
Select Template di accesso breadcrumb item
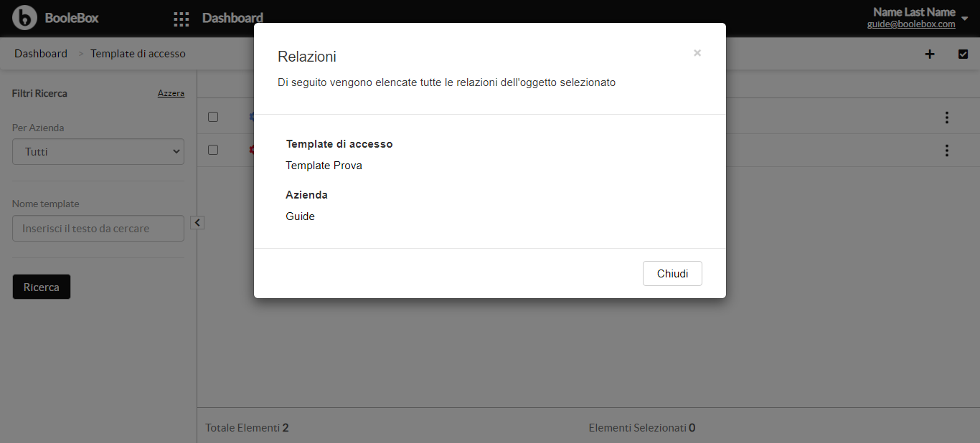pyautogui.click(x=138, y=54)
